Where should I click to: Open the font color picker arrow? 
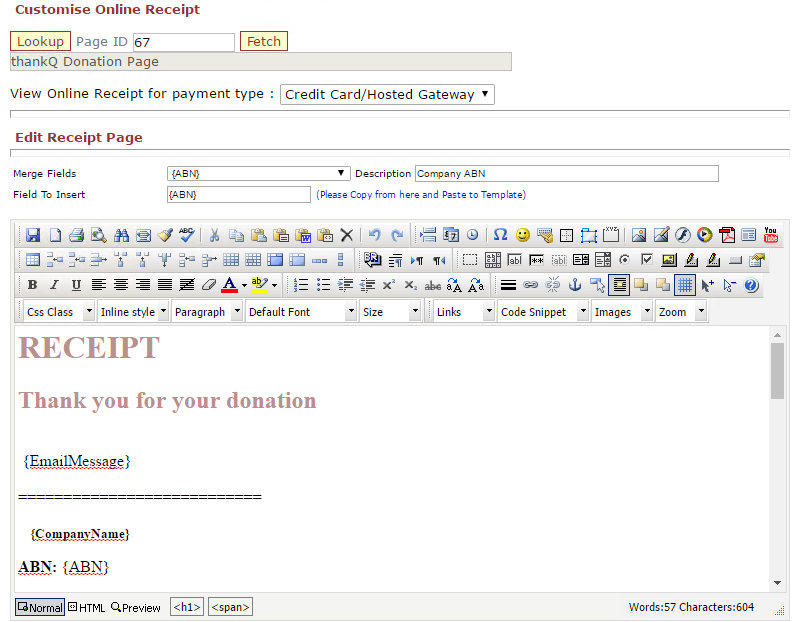pyautogui.click(x=244, y=286)
